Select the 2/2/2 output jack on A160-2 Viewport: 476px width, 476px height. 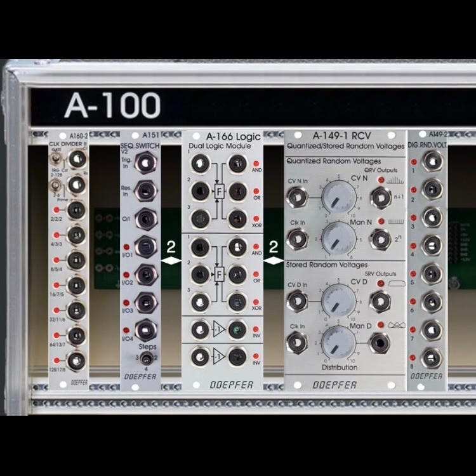[76, 210]
